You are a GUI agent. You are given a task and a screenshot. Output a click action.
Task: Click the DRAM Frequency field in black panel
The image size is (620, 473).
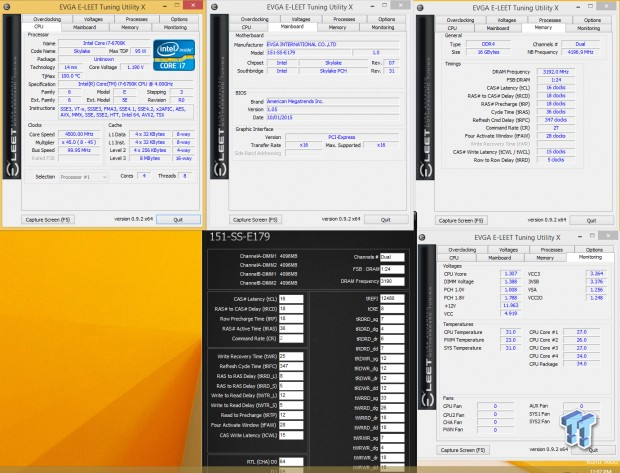392,281
